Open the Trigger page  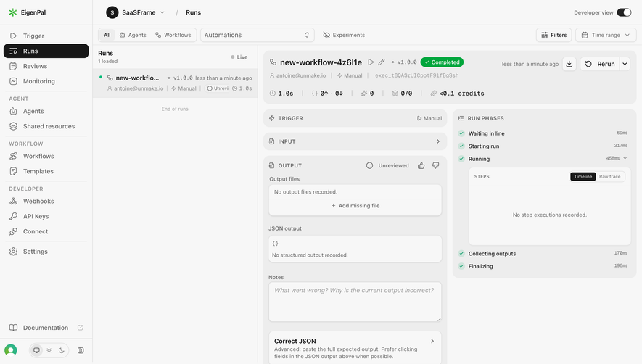pos(46,36)
